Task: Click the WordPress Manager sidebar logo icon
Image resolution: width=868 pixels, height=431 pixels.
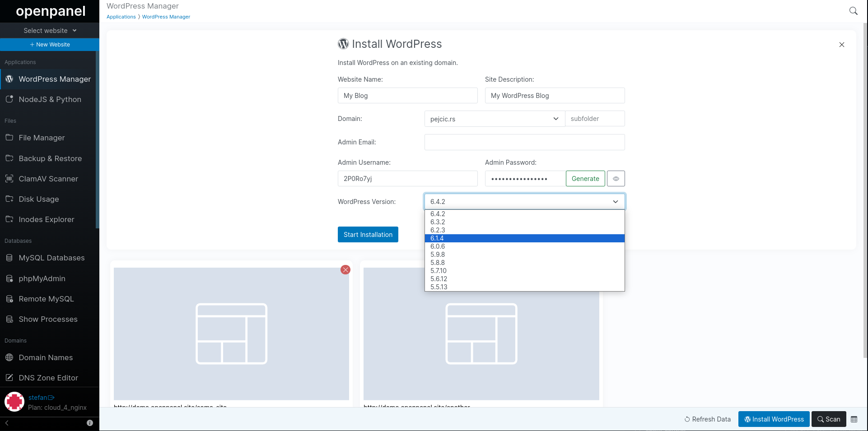Action: (9, 79)
